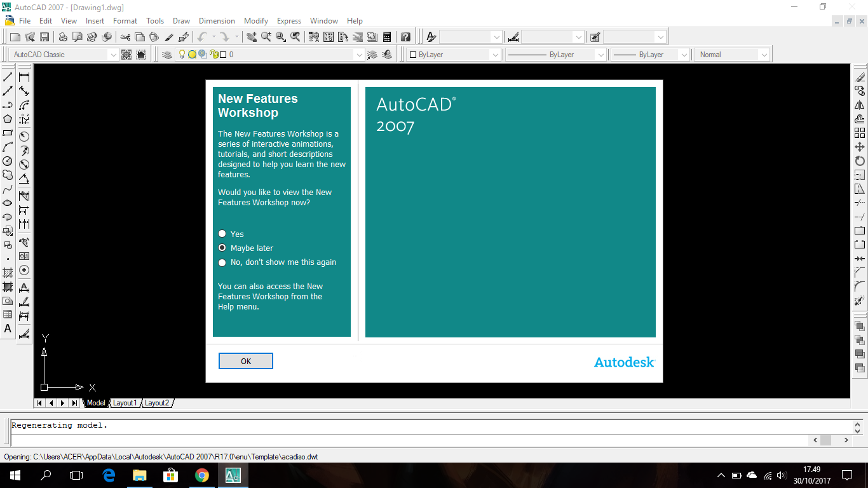Select the Array modify tool
Viewport: 868px width, 488px height.
(860, 133)
